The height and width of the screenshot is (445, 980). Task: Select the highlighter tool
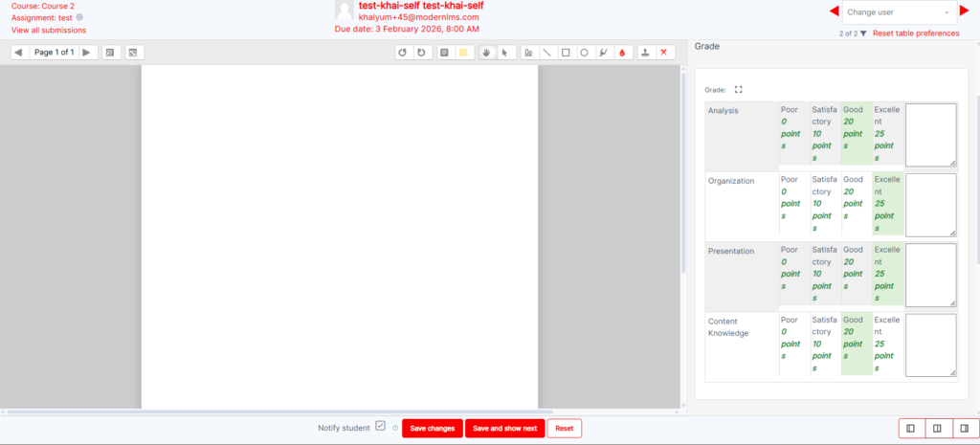[x=603, y=54]
